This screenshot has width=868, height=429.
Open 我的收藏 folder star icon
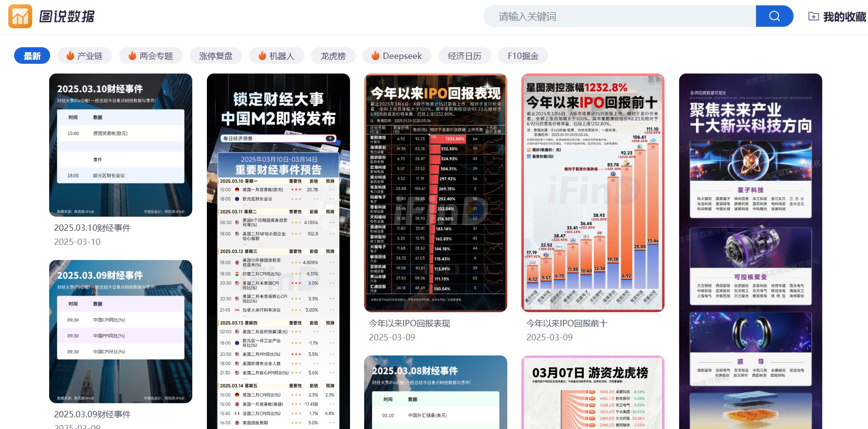click(813, 17)
